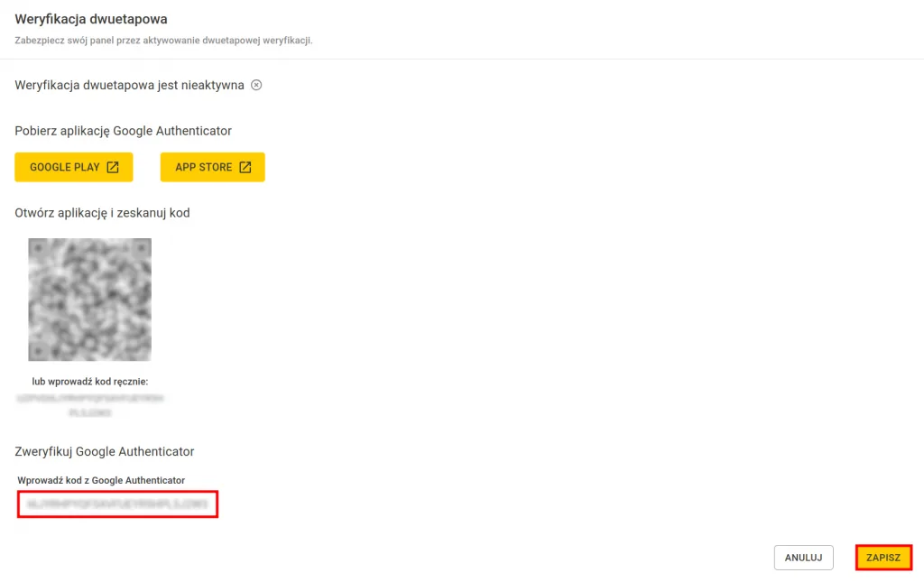Click the ZAPISZ save button
Screen dimensions: 924x582
[883, 558]
